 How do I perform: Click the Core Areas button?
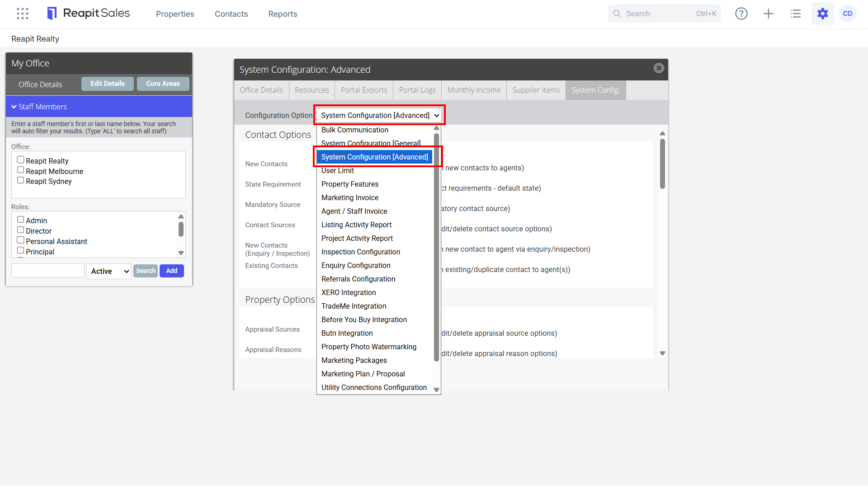click(163, 84)
